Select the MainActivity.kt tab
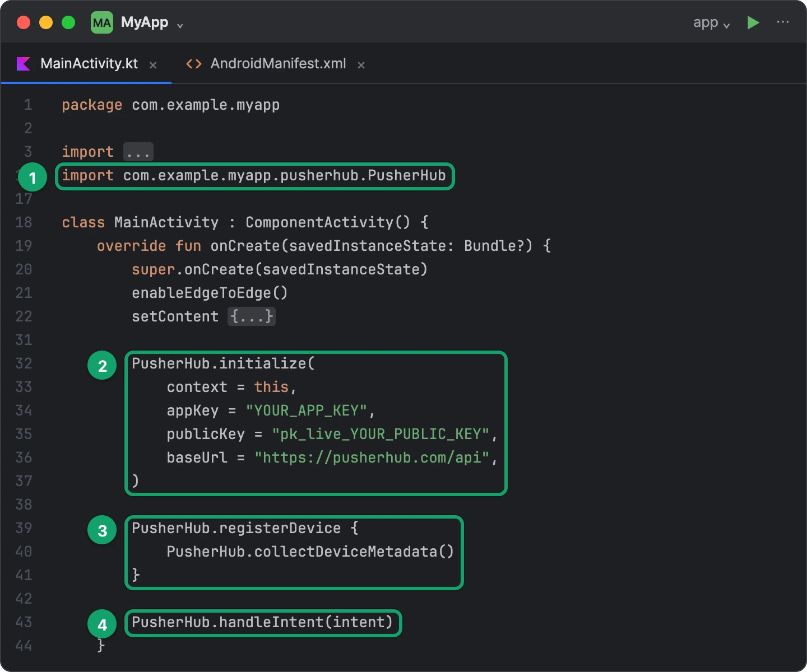Image resolution: width=807 pixels, height=672 pixels. 89,64
